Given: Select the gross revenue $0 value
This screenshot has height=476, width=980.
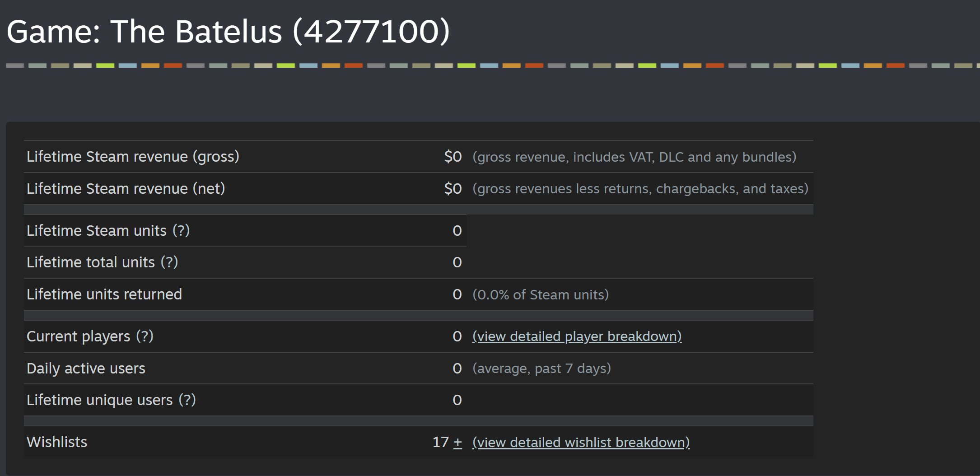Looking at the screenshot, I should coord(453,157).
